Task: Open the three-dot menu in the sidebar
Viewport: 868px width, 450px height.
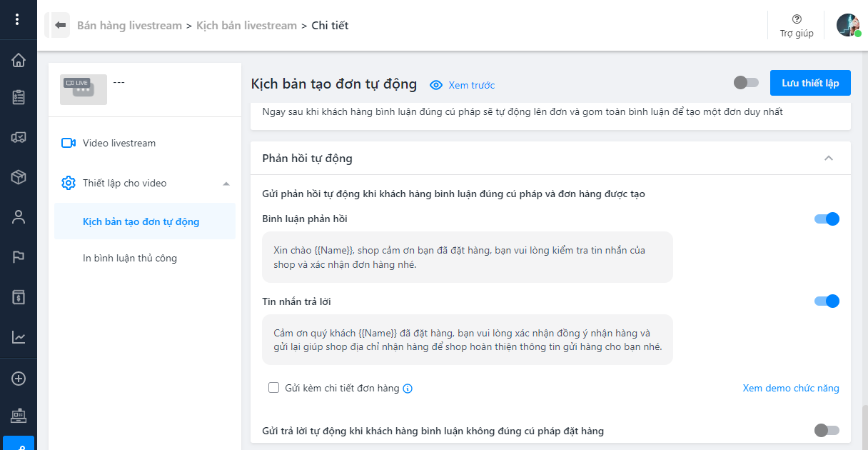Action: (18, 20)
